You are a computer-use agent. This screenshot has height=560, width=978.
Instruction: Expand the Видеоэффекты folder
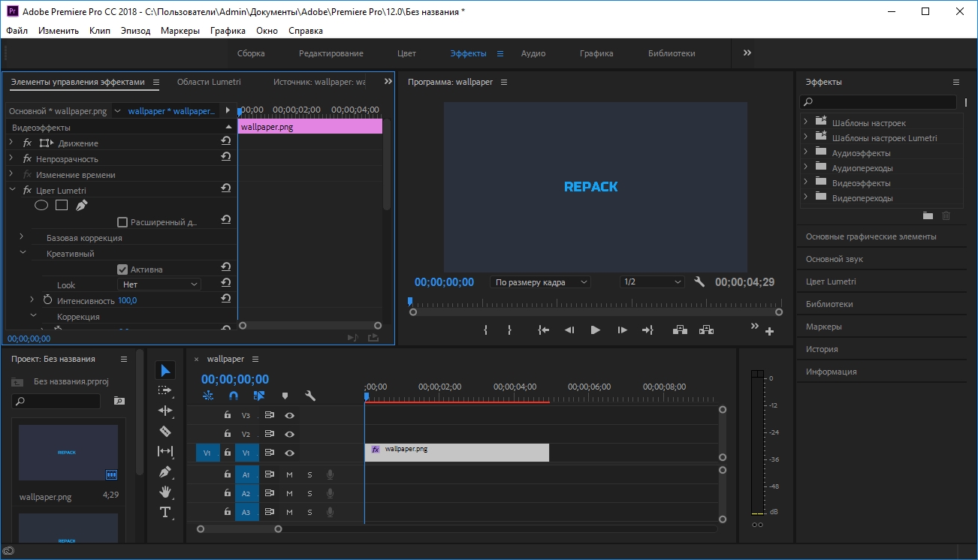[x=805, y=182]
